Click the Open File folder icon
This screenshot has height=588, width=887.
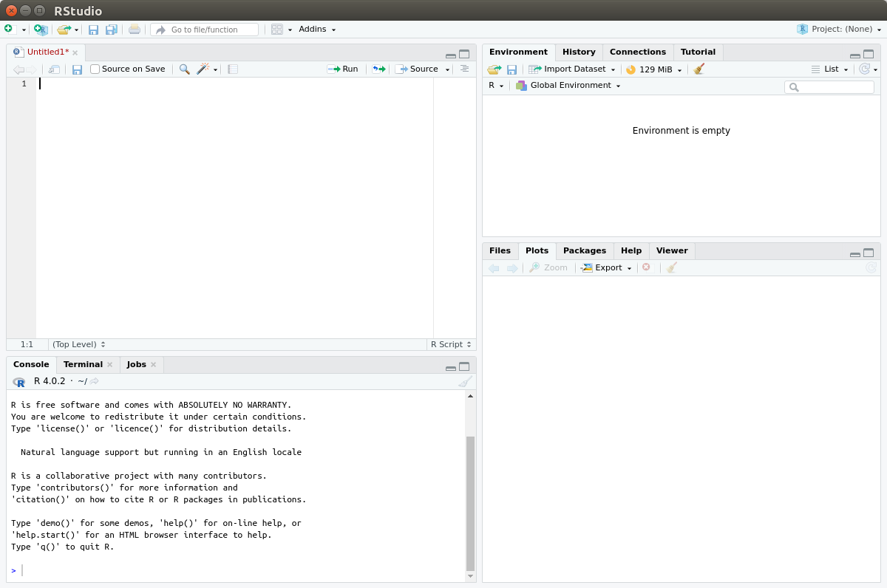click(64, 30)
